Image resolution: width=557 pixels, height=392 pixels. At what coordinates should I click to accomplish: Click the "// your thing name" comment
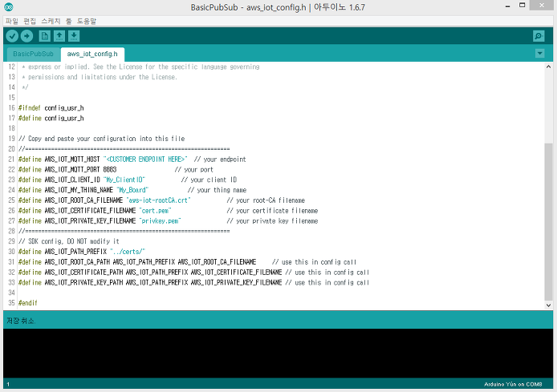217,190
